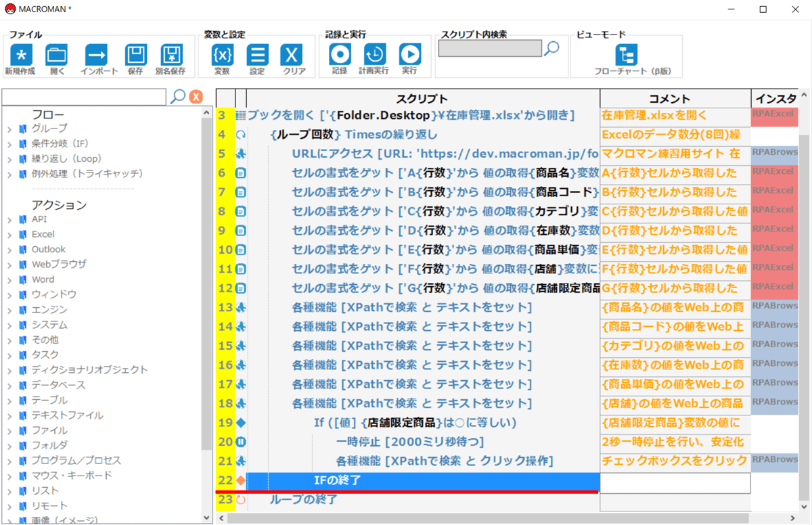The image size is (812, 525).
Task: Click the スクリプト内検索 input field
Action: tap(490, 48)
